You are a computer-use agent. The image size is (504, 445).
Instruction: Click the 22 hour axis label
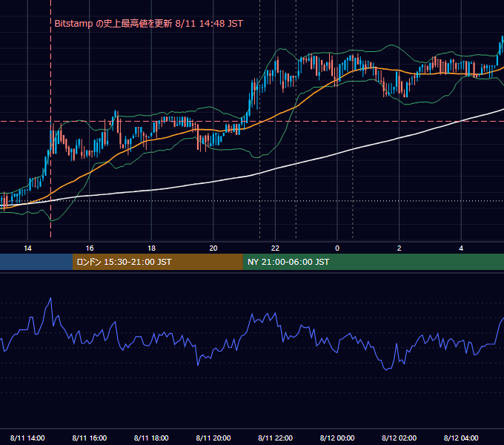coord(275,248)
